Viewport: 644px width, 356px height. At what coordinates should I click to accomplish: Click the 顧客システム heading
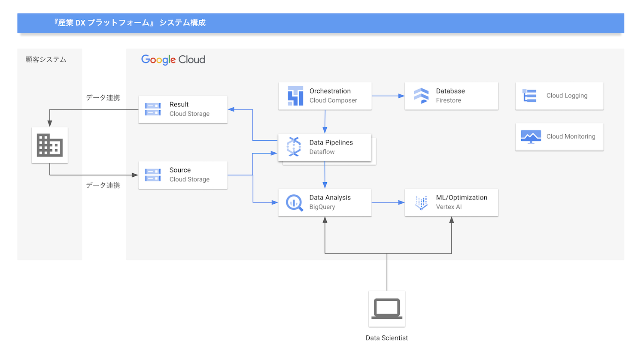pyautogui.click(x=46, y=59)
